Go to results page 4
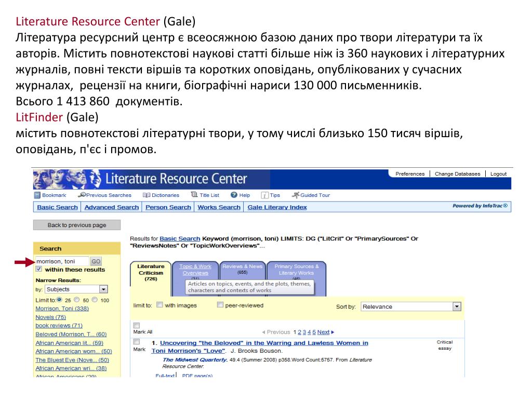 click(x=309, y=332)
